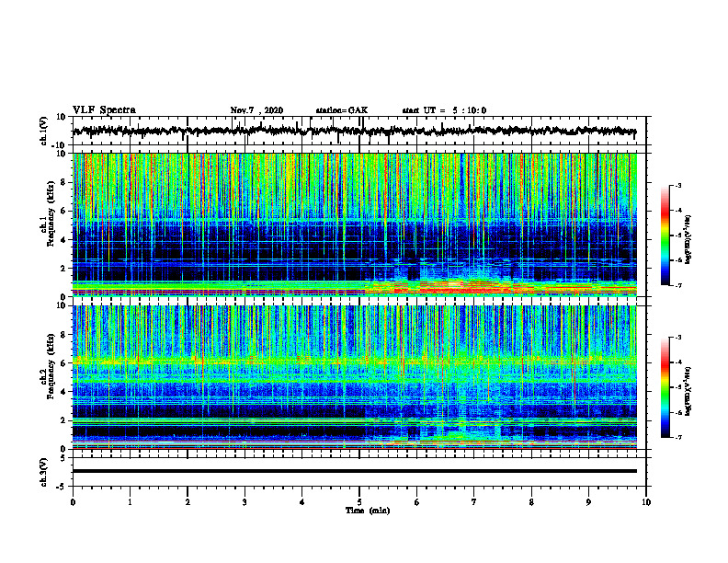
Task: Select the date text "Nov.7 , 2020"
Action: coord(256,110)
